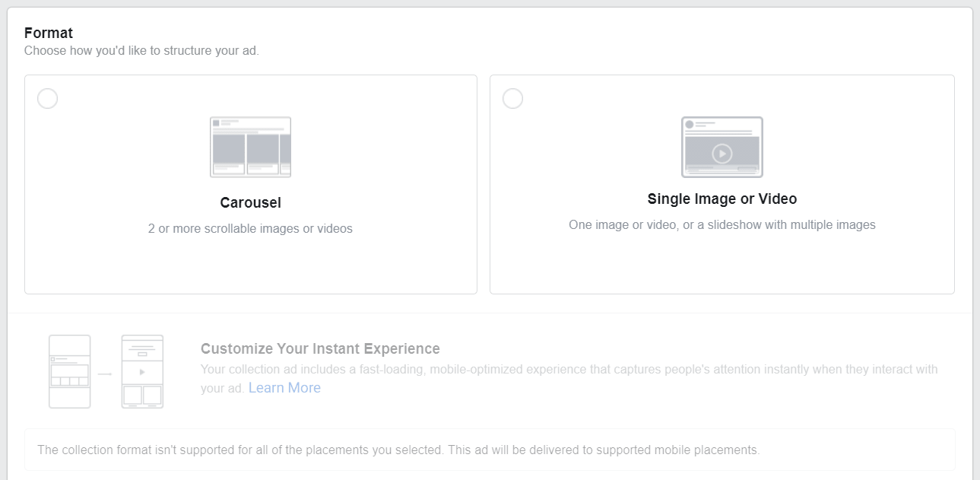Click the profile avatar in the Carousel icon

click(217, 123)
